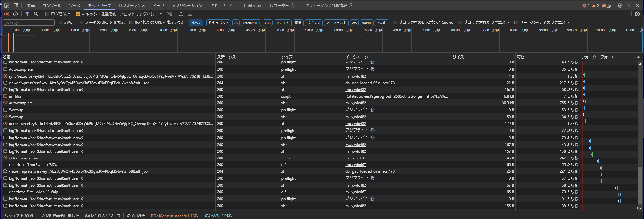Open the Recorder tab
This screenshot has height=219, width=644.
282,6
